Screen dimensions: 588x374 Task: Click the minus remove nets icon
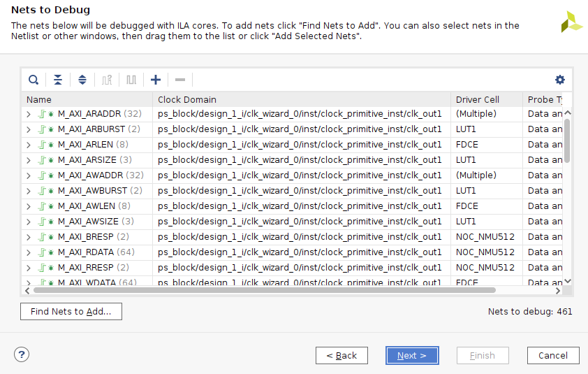(180, 80)
